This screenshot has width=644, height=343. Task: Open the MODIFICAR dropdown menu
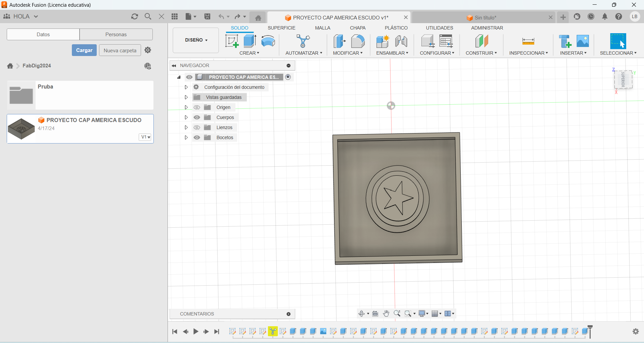[348, 53]
